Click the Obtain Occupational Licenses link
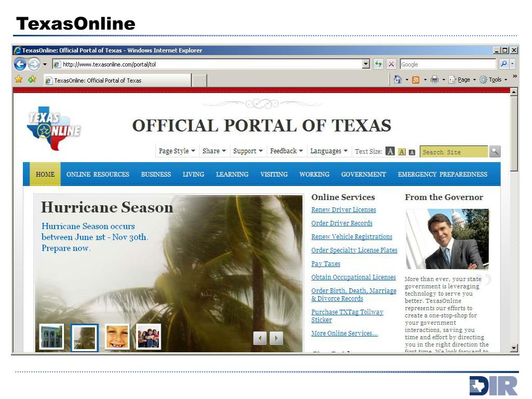The width and height of the screenshot is (532, 399). click(x=353, y=277)
